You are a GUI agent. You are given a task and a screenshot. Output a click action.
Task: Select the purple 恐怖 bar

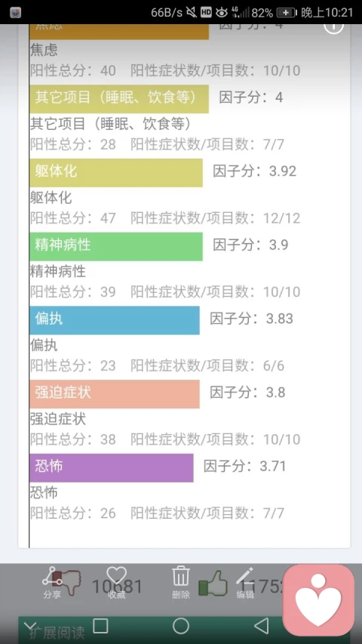112,468
